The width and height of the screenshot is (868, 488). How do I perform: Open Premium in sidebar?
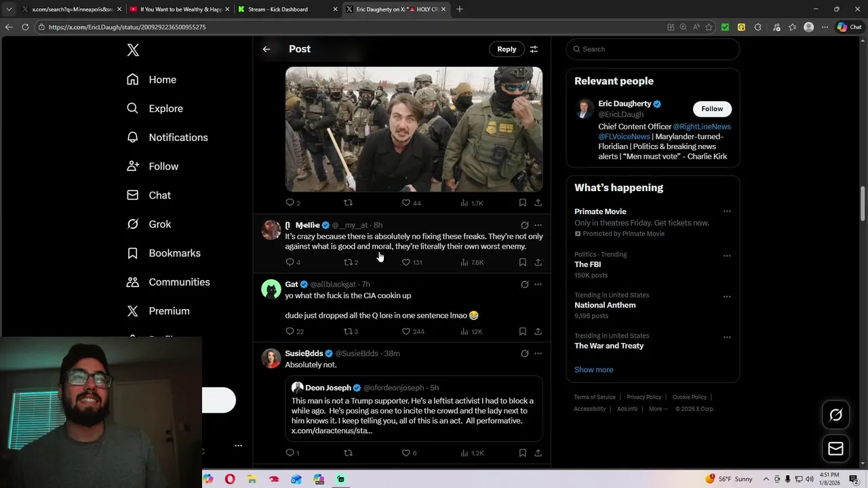(158, 311)
